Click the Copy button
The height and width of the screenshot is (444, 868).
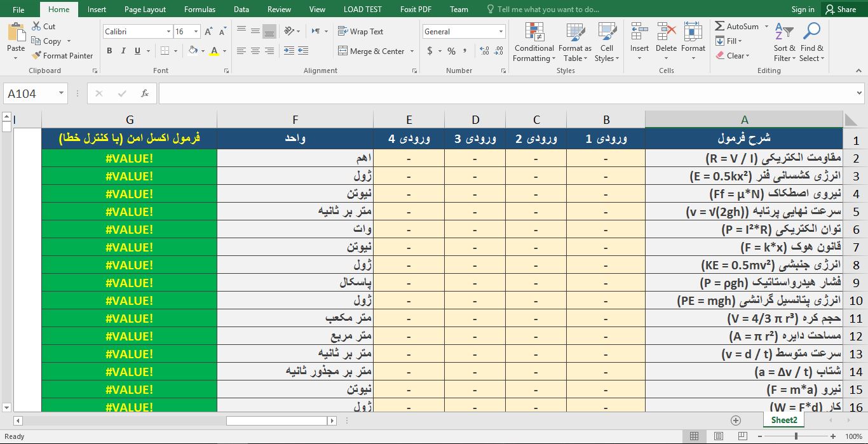pyautogui.click(x=46, y=41)
